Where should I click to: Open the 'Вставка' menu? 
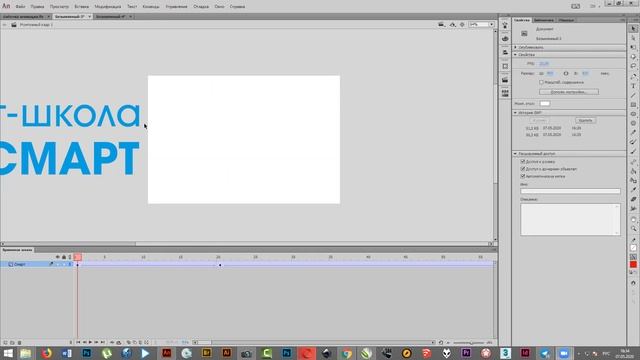point(82,7)
